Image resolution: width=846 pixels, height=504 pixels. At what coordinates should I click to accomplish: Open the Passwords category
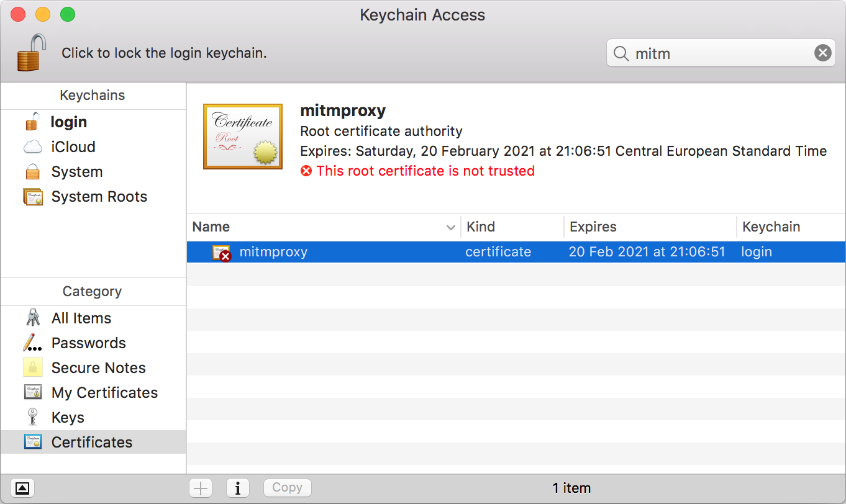click(88, 343)
